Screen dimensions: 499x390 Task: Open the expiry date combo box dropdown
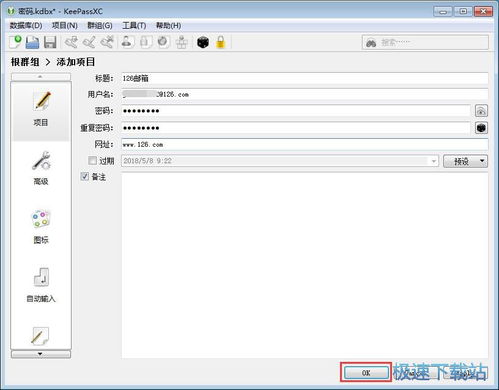(x=433, y=161)
